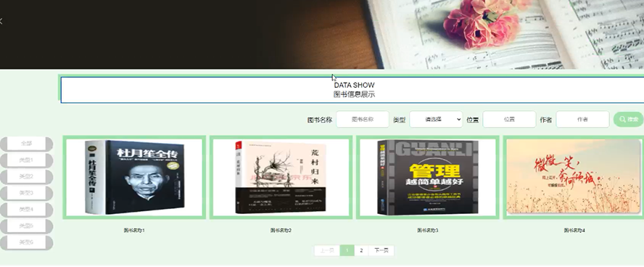Click the 图书名称2 title
The image size is (644, 267).
[x=281, y=231]
